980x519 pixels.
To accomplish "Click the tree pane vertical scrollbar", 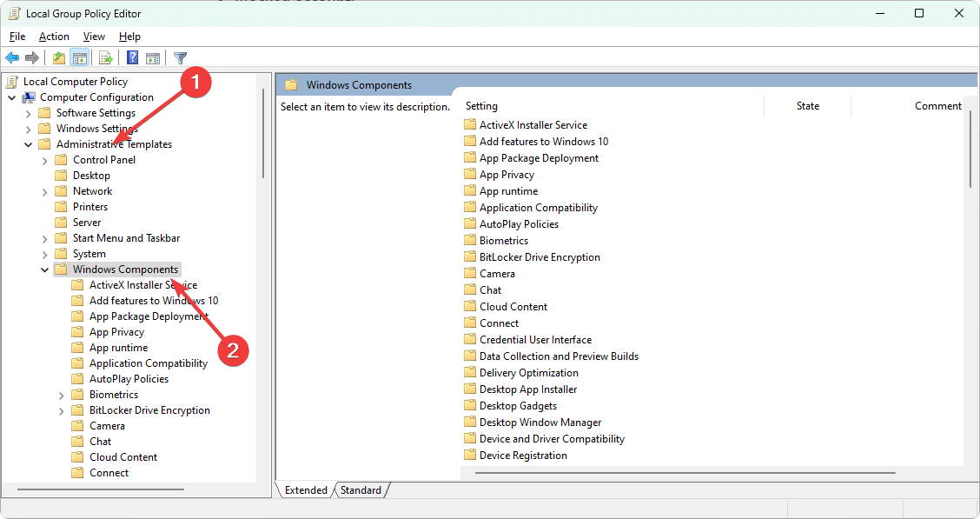I will 263,134.
